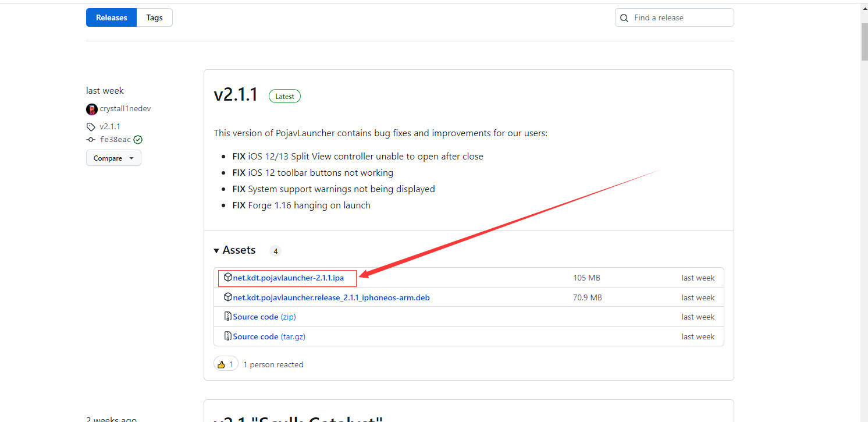The width and height of the screenshot is (868, 422).
Task: Click the file icon for Source code (tar.gz)
Action: tap(228, 336)
